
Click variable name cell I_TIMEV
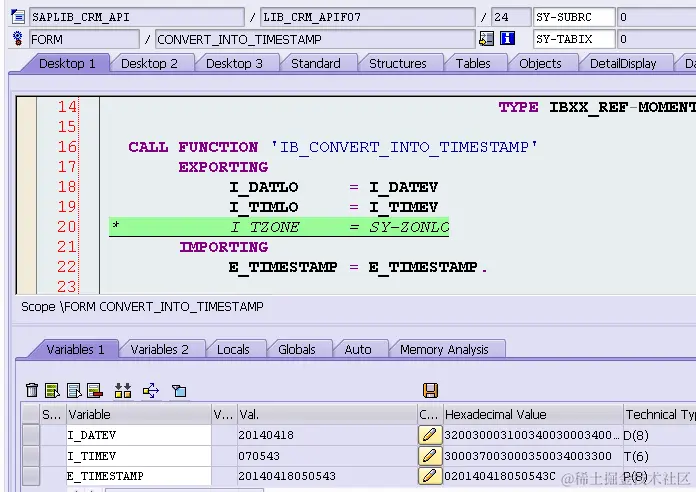tap(138, 456)
